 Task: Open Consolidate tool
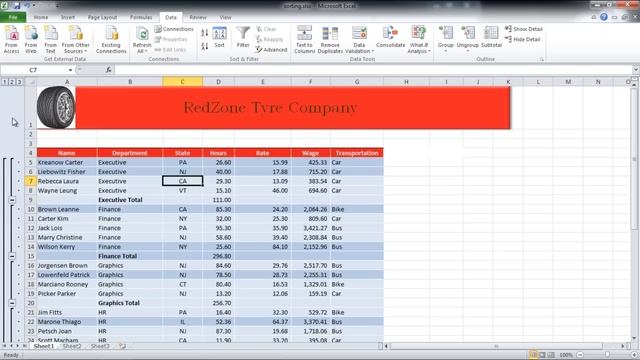pos(391,37)
